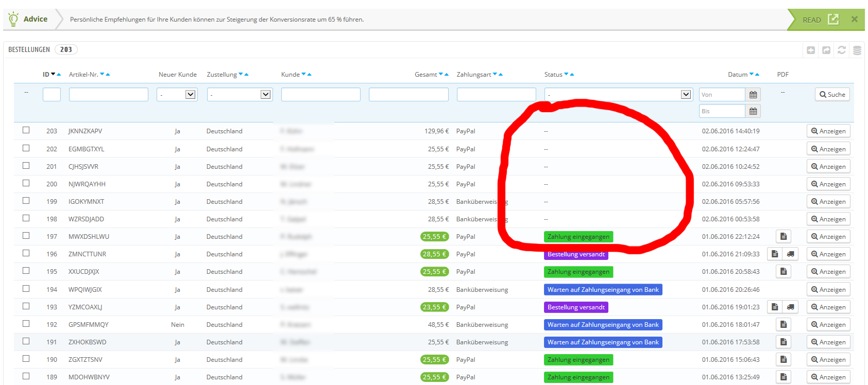
Task: Open the delivery slip truck icon for order 196
Action: 790,254
